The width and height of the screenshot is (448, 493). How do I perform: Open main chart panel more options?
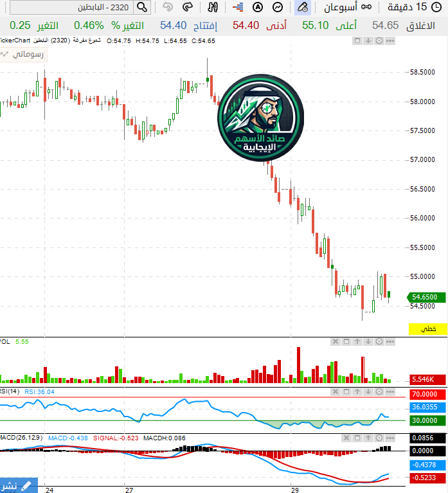[390, 40]
